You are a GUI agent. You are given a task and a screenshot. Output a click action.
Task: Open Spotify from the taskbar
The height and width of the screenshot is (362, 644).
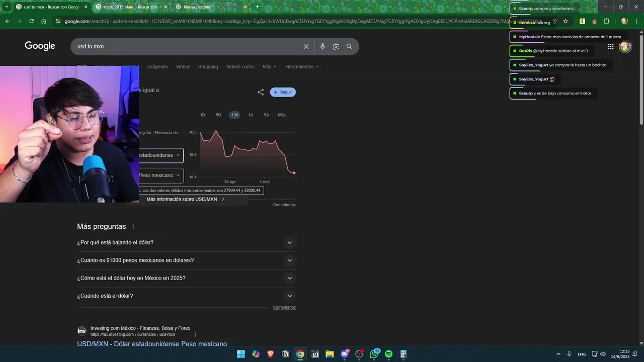tap(388, 354)
